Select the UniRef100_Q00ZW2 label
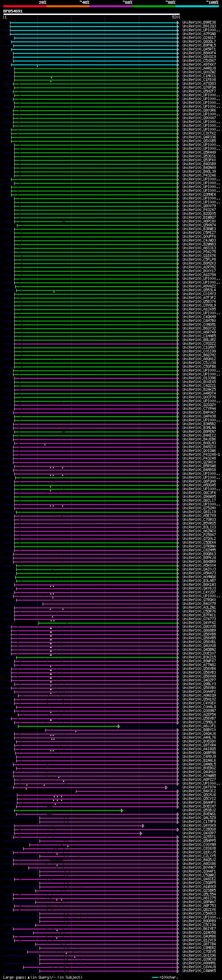222x980 pixels. point(199,72)
